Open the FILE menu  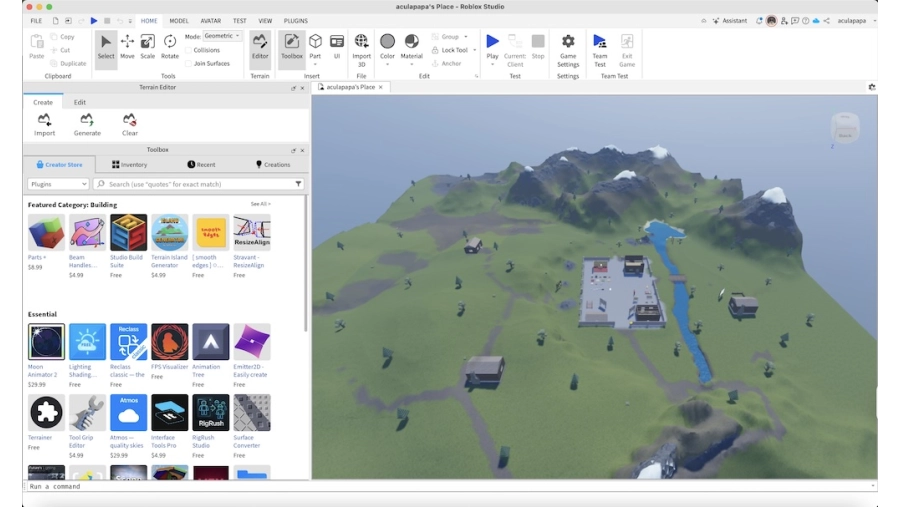36,21
